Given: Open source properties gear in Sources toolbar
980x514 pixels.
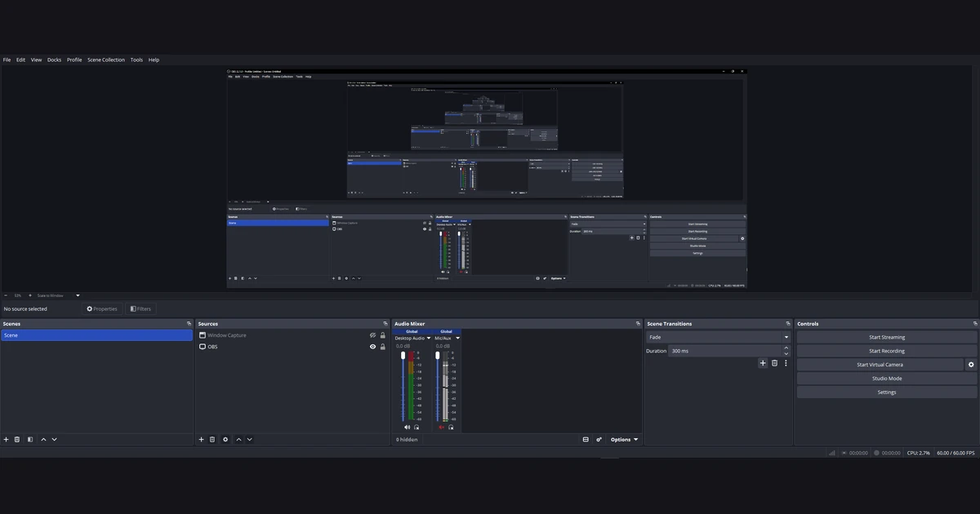Looking at the screenshot, I should pyautogui.click(x=225, y=439).
